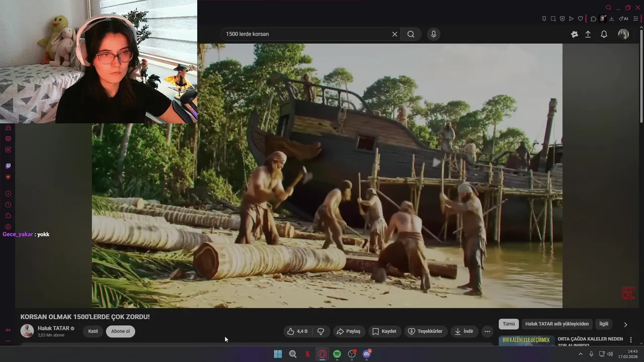
Task: Open the Opera AI assistant button
Action: [623, 19]
